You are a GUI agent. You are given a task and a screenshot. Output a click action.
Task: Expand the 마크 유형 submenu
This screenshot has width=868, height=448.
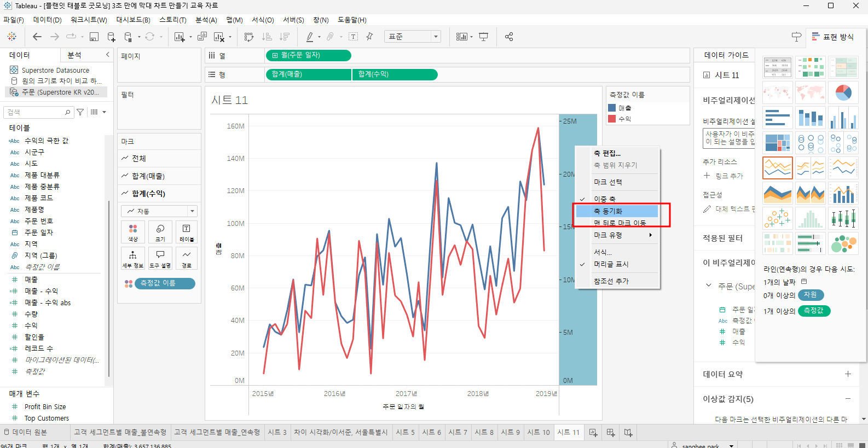coord(617,235)
